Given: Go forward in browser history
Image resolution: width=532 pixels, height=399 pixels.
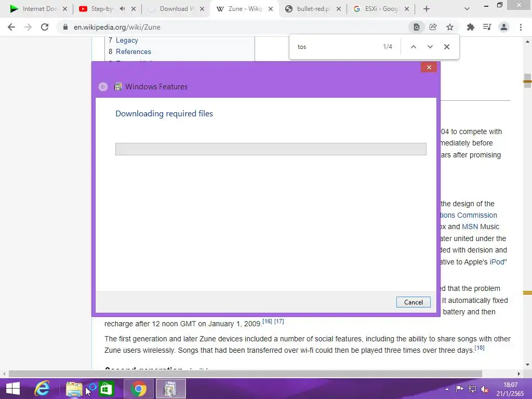Looking at the screenshot, I should pyautogui.click(x=28, y=27).
